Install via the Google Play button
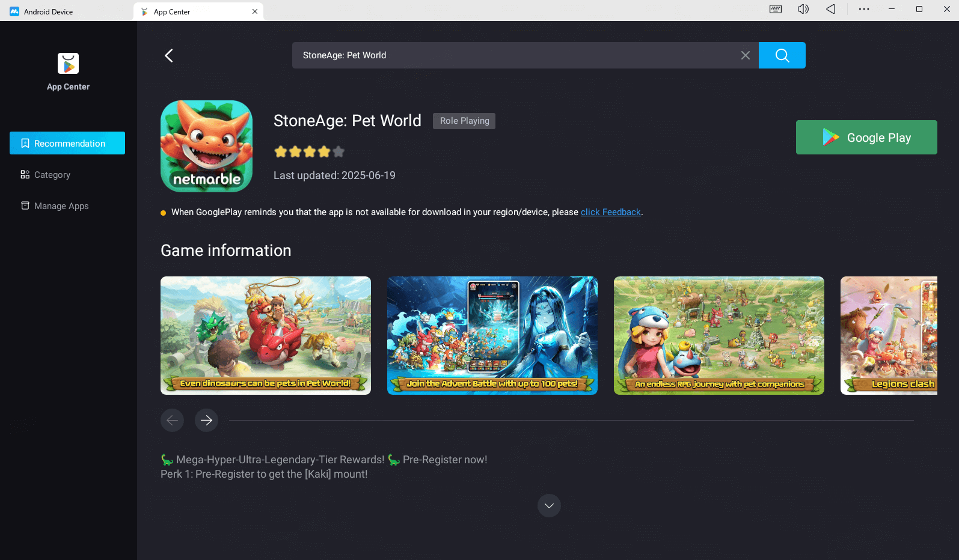Image resolution: width=959 pixels, height=560 pixels. (866, 137)
